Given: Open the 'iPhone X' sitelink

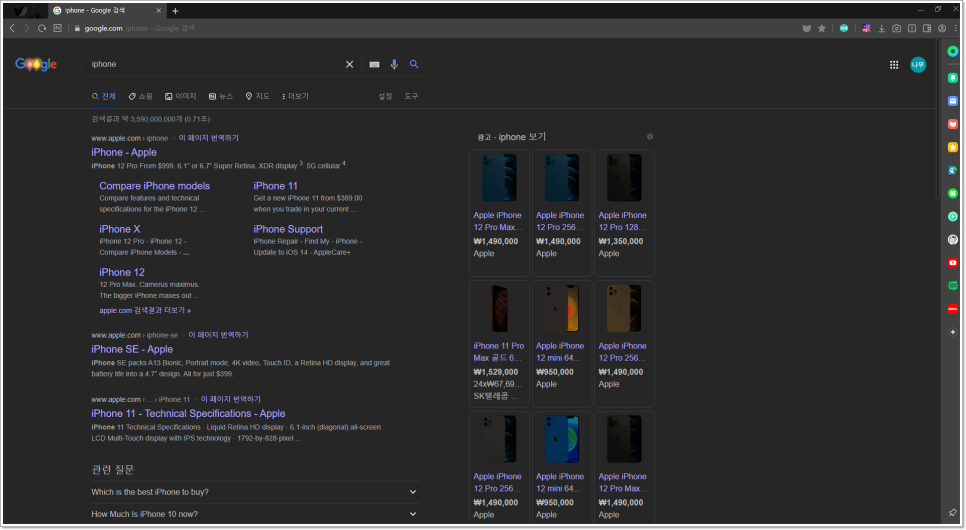Looking at the screenshot, I should coord(120,229).
